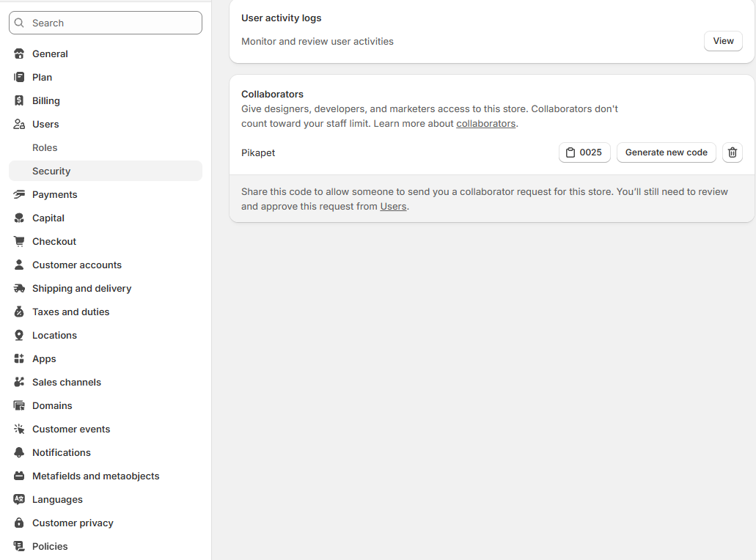The width and height of the screenshot is (756, 560).
Task: Open General settings
Action: tap(105, 54)
